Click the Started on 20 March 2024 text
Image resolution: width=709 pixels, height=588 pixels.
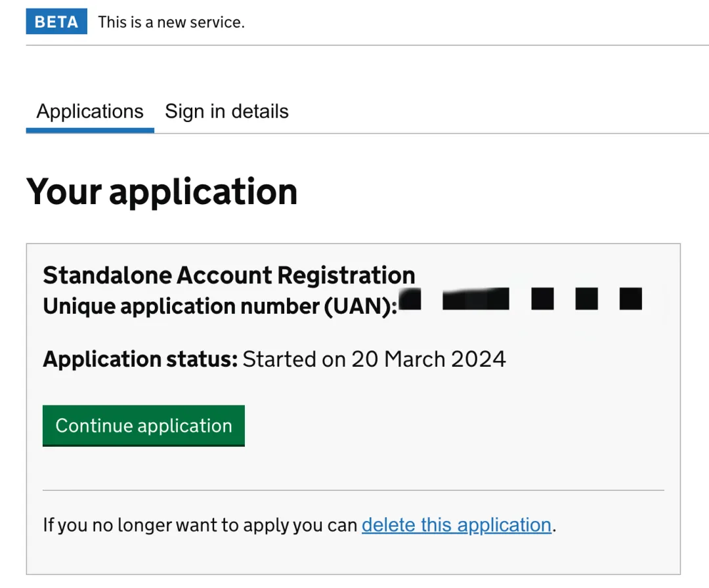pyautogui.click(x=374, y=359)
